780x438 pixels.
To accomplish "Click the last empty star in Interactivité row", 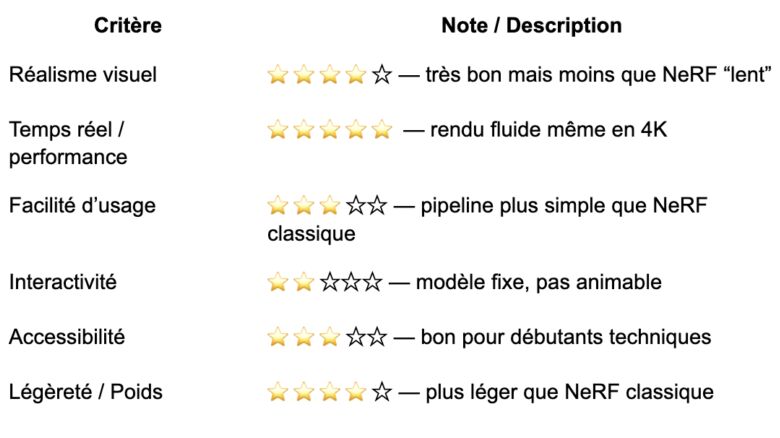I will point(373,283).
